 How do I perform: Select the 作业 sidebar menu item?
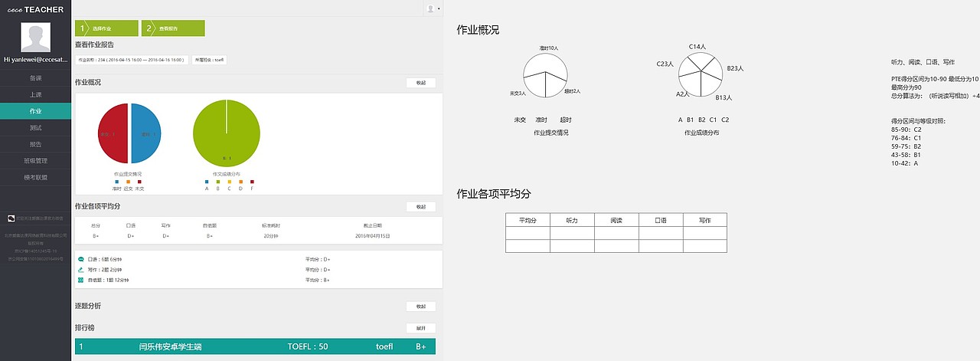35,111
